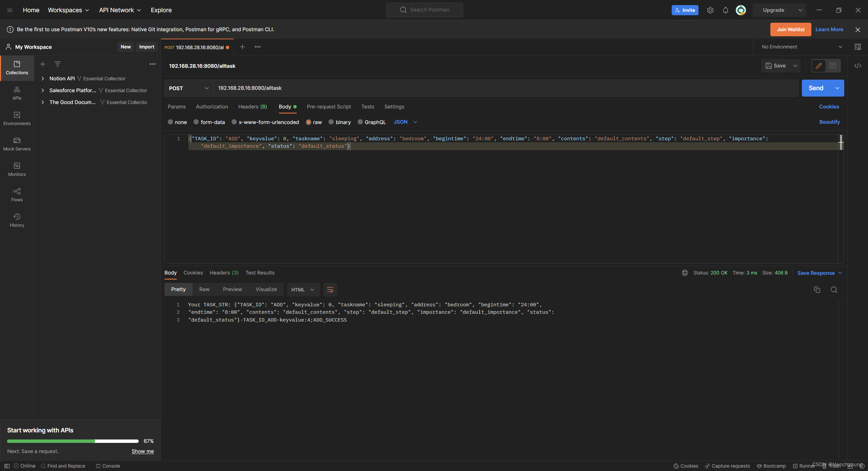Image resolution: width=868 pixels, height=471 pixels.
Task: Open the No Environment dropdown
Action: [x=802, y=47]
